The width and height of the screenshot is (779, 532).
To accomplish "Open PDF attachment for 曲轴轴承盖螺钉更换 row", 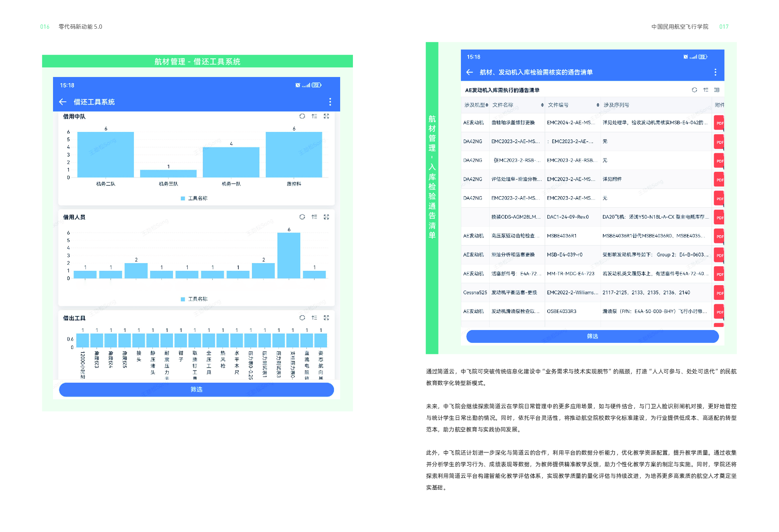I will coord(719,123).
